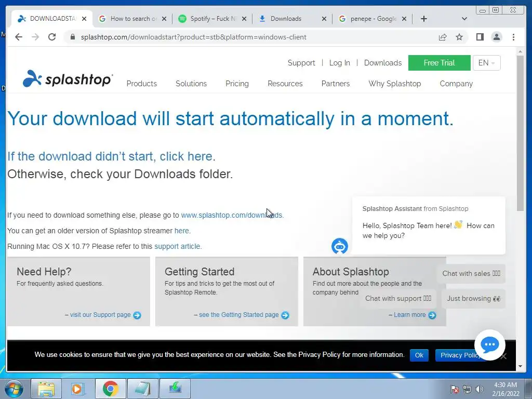Open the EN language dropdown
This screenshot has height=399, width=532.
(486, 63)
